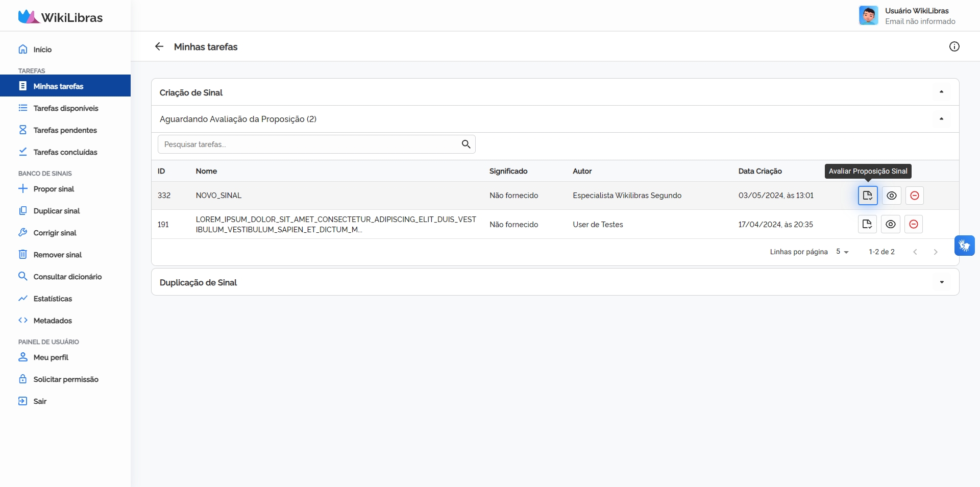The height and width of the screenshot is (487, 980).
Task: Click the red remove icon for task 191
Action: point(913,224)
